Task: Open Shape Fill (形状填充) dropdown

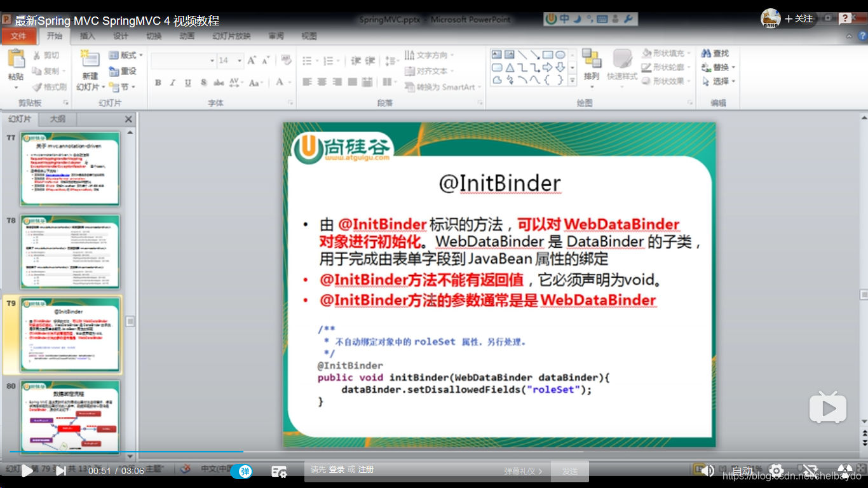Action: pyautogui.click(x=665, y=53)
